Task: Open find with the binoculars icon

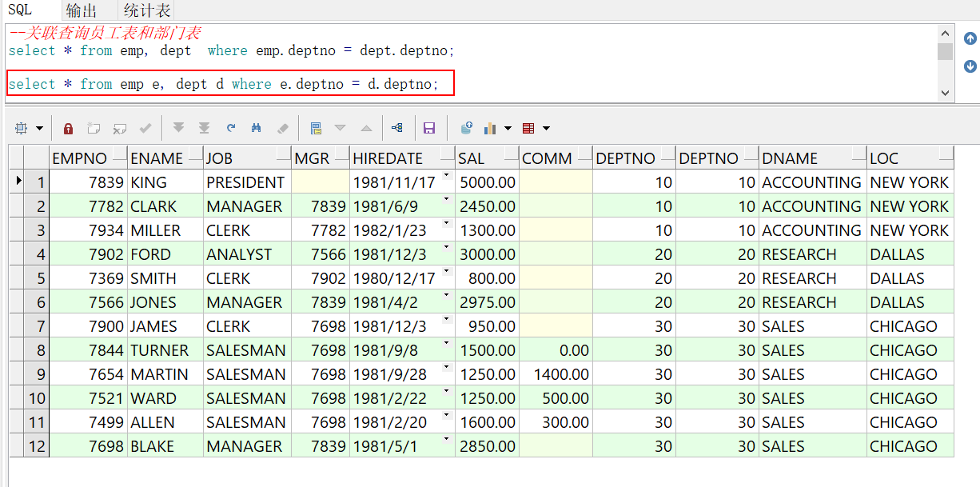Action: pos(257,128)
